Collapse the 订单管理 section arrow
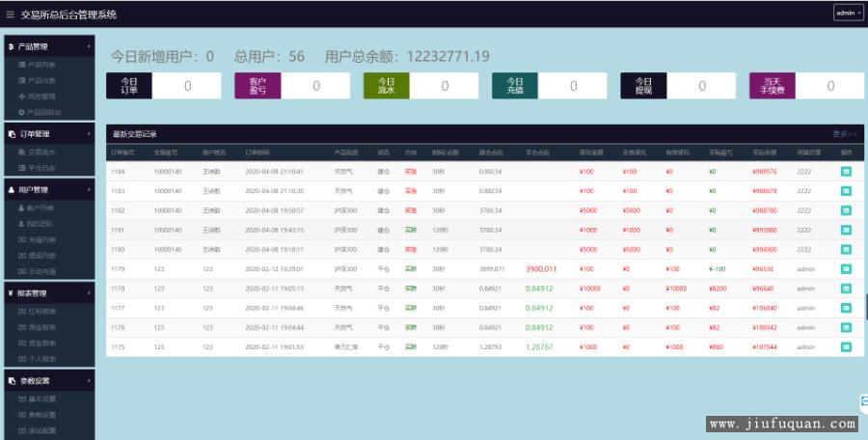 (89, 134)
